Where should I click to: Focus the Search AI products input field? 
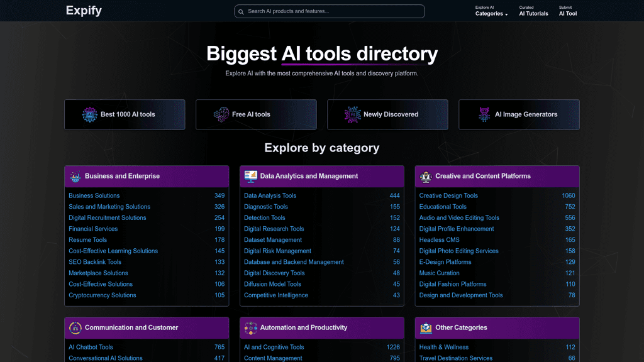[x=333, y=11]
